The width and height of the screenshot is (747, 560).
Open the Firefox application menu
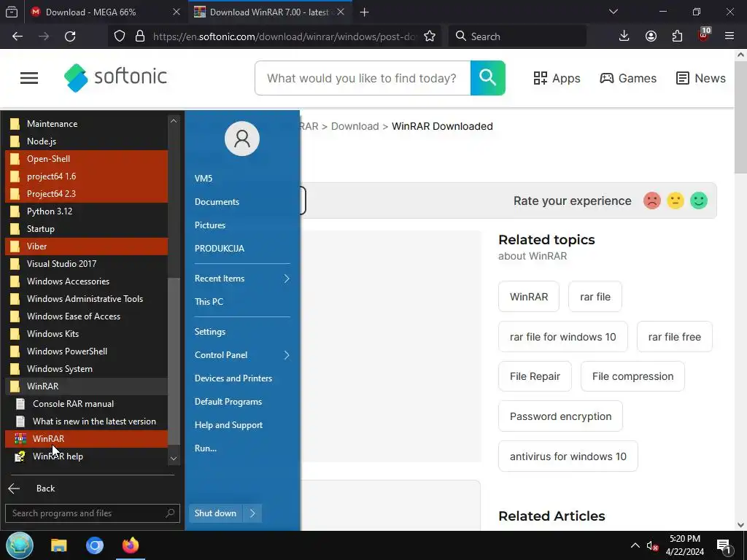pyautogui.click(x=729, y=36)
